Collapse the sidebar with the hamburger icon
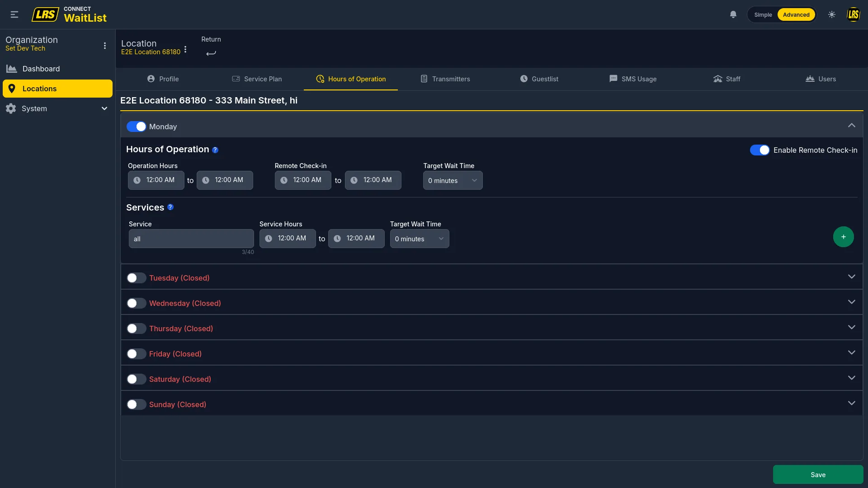Viewport: 868px width, 488px height. tap(14, 14)
